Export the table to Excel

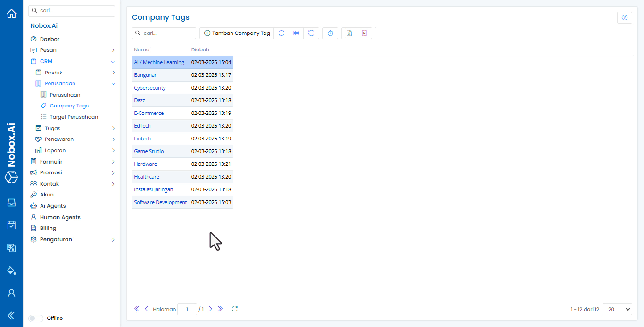(349, 33)
